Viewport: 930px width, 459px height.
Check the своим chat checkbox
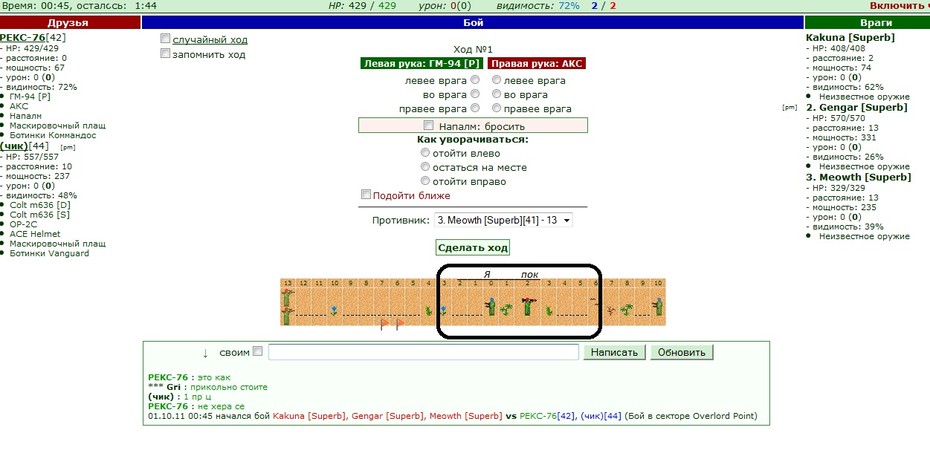[257, 351]
